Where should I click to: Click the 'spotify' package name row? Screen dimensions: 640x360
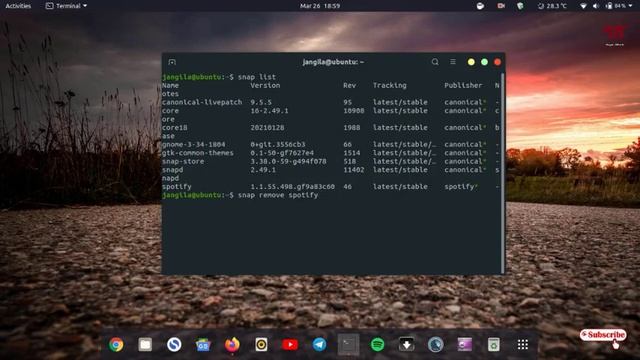[x=177, y=187]
